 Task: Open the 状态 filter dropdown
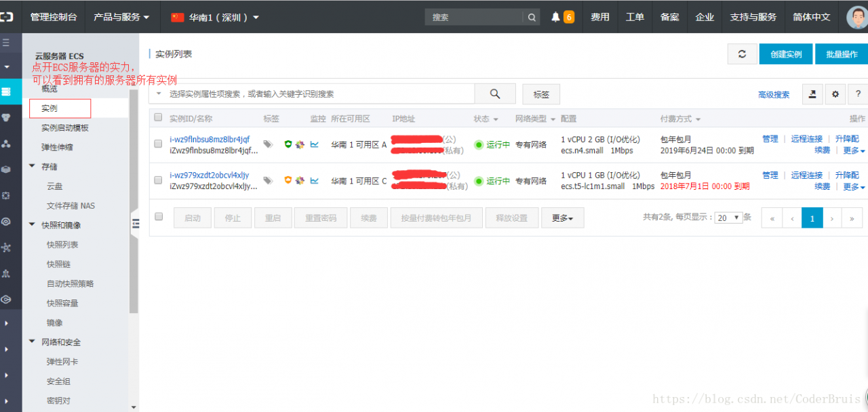tap(486, 119)
